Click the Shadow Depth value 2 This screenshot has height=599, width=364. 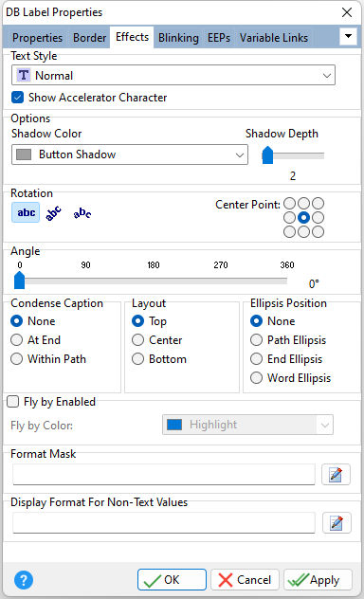[x=293, y=176]
